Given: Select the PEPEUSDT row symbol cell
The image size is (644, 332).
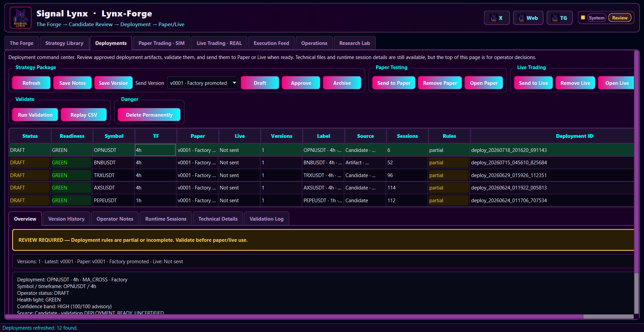Looking at the screenshot, I should tap(113, 201).
